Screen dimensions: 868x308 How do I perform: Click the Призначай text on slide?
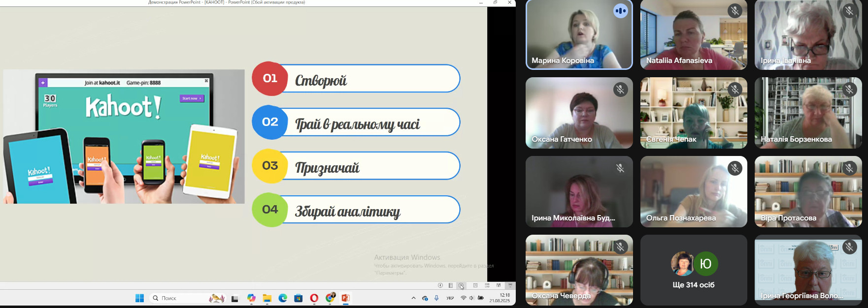327,168
